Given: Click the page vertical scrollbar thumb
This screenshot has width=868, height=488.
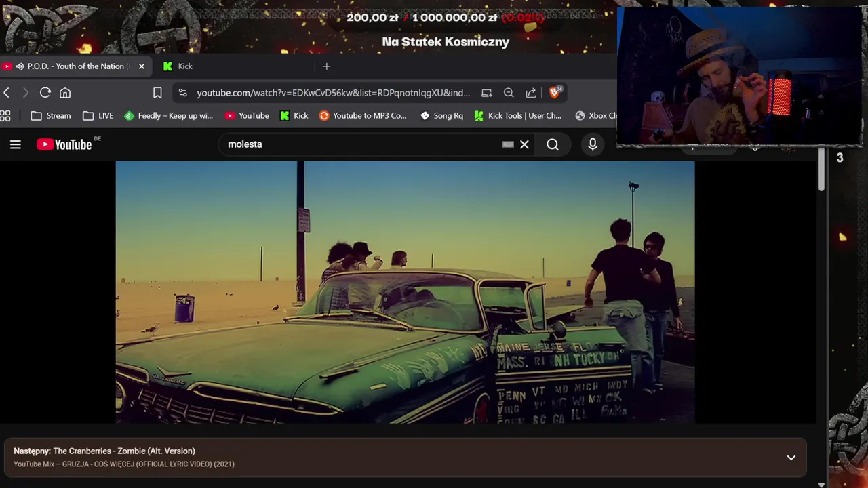Looking at the screenshot, I should (821, 169).
